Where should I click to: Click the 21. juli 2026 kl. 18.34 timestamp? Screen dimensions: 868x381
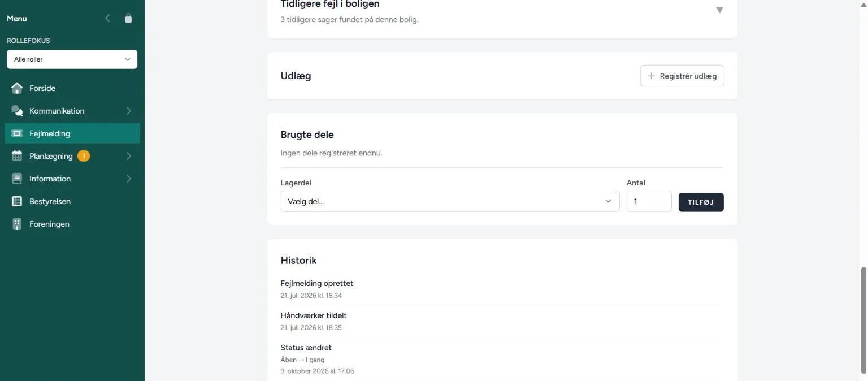(x=311, y=295)
